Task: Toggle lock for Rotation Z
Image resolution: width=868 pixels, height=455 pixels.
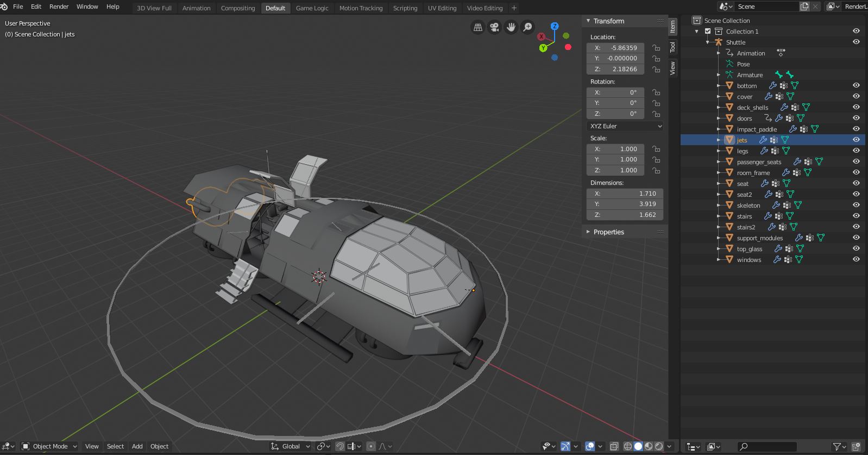Action: click(x=656, y=114)
